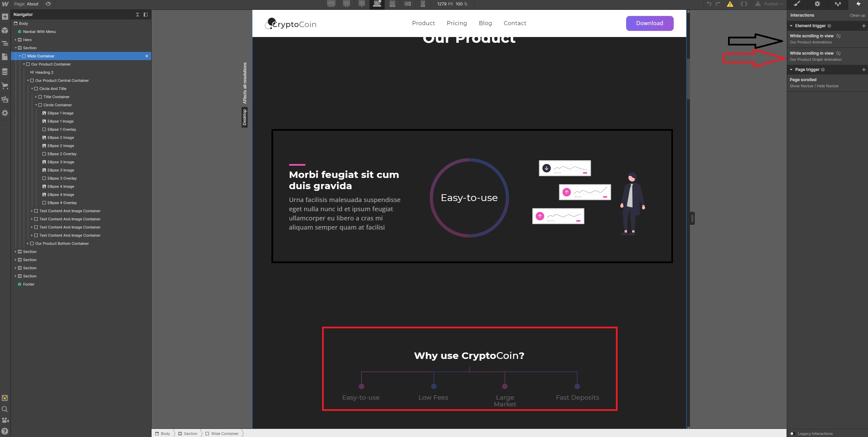Open the Search icon in sidebar
This screenshot has height=437, width=868.
coord(5,409)
